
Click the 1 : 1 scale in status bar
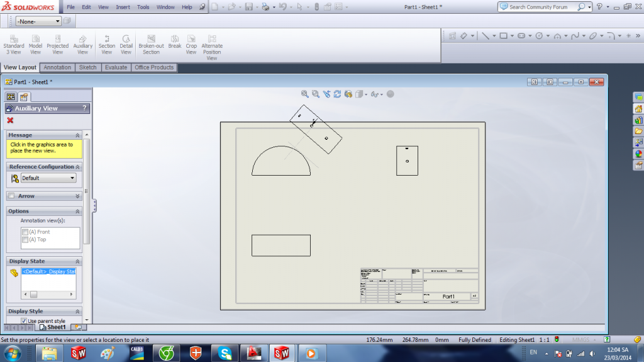pos(544,340)
